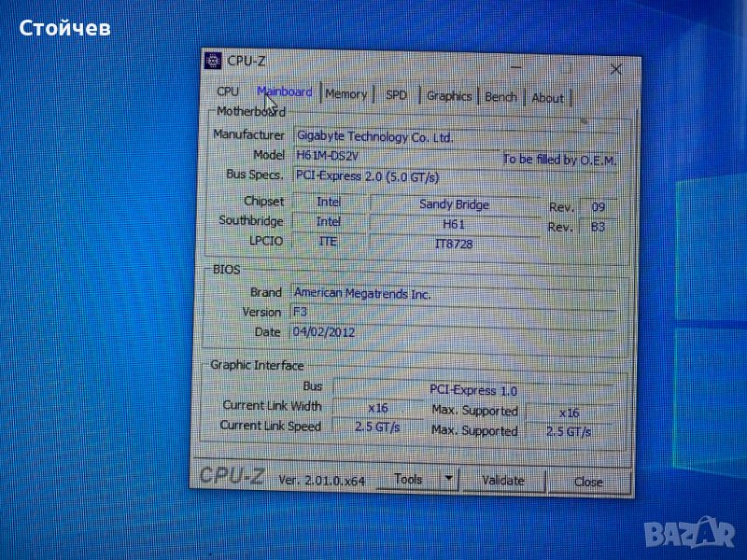
Task: Open the Memory tab
Action: point(345,94)
